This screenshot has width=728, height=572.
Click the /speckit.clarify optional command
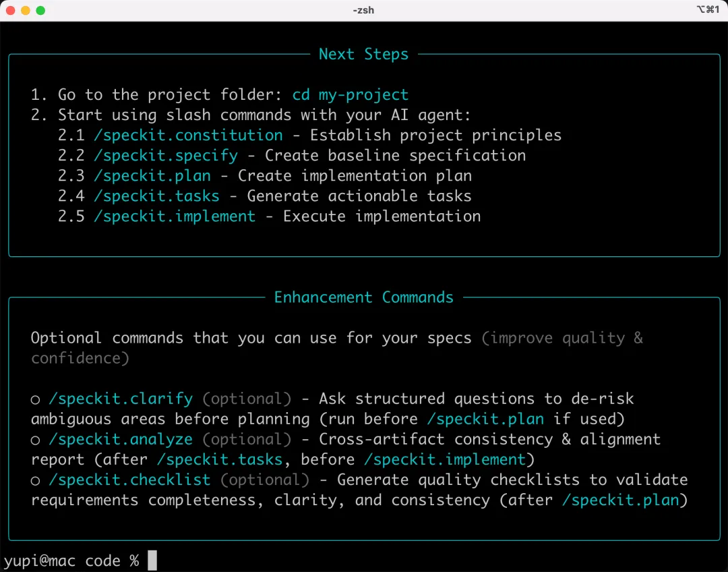click(121, 399)
